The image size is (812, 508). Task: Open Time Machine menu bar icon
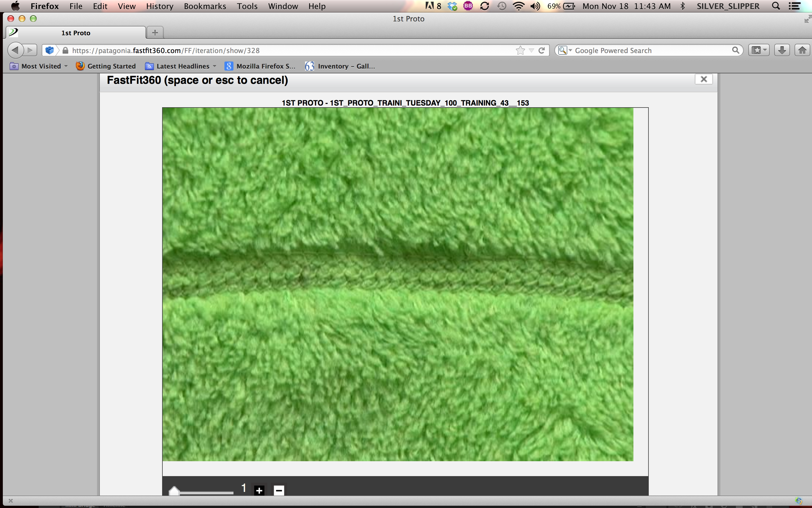502,6
